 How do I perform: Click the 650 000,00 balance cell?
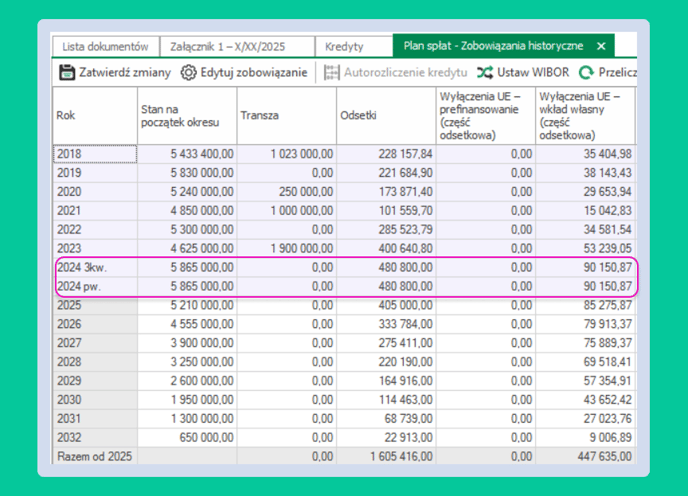[x=187, y=437]
